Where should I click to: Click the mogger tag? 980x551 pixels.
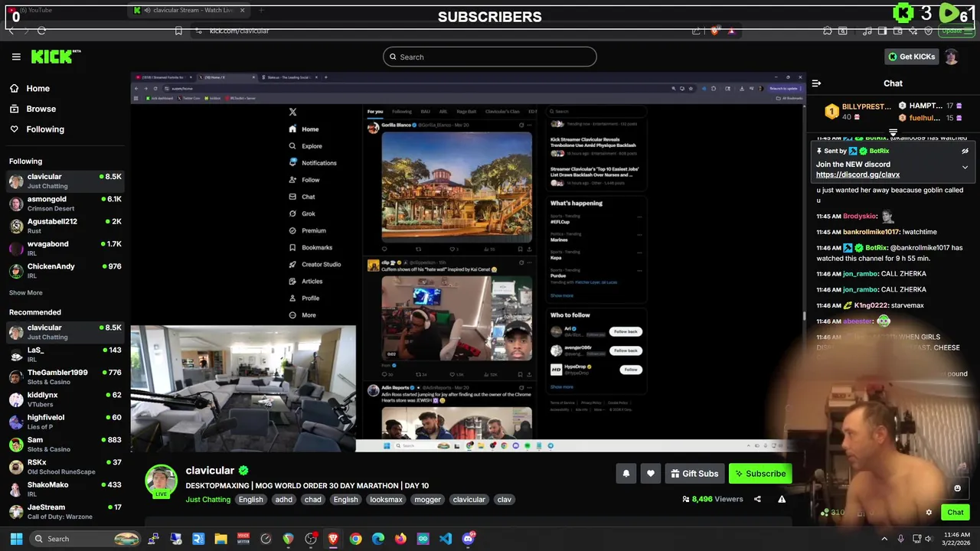point(427,500)
